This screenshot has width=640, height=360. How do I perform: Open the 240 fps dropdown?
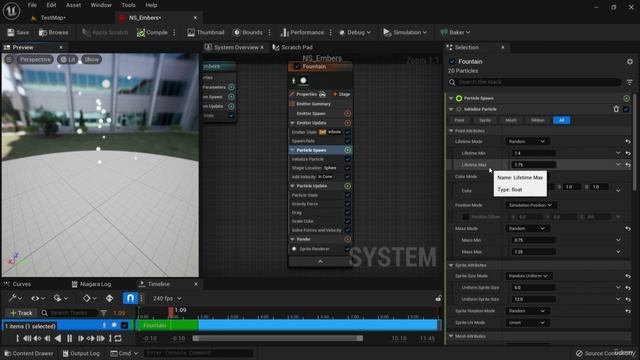tap(167, 299)
